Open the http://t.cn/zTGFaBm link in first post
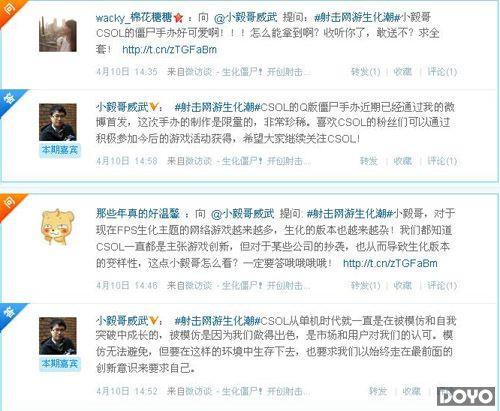500x411 pixels. tap(169, 50)
